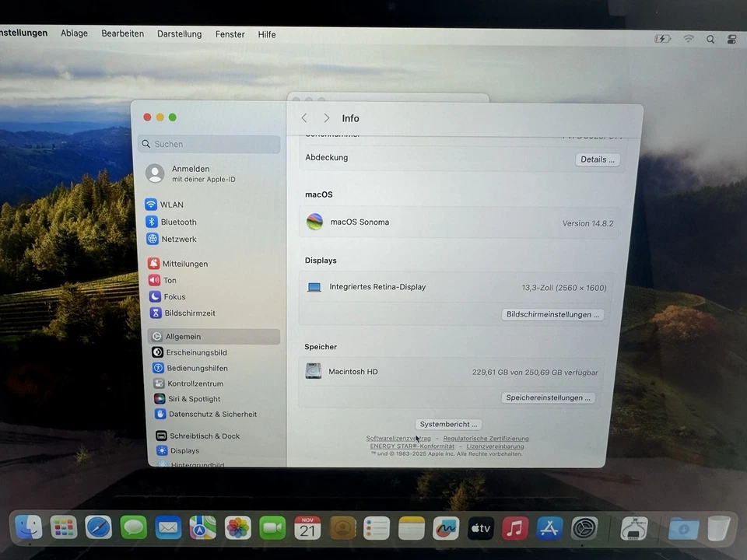Open Mitteilungen settings

[x=178, y=264]
